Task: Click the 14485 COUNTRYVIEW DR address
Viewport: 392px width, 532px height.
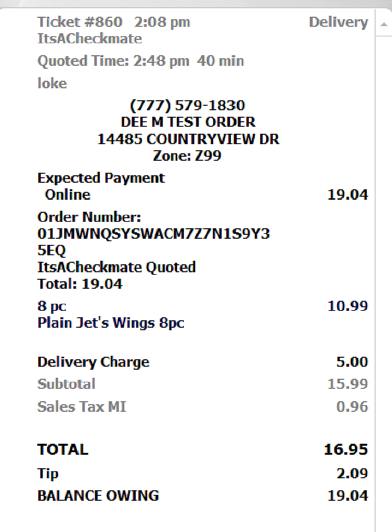Action: [188, 139]
